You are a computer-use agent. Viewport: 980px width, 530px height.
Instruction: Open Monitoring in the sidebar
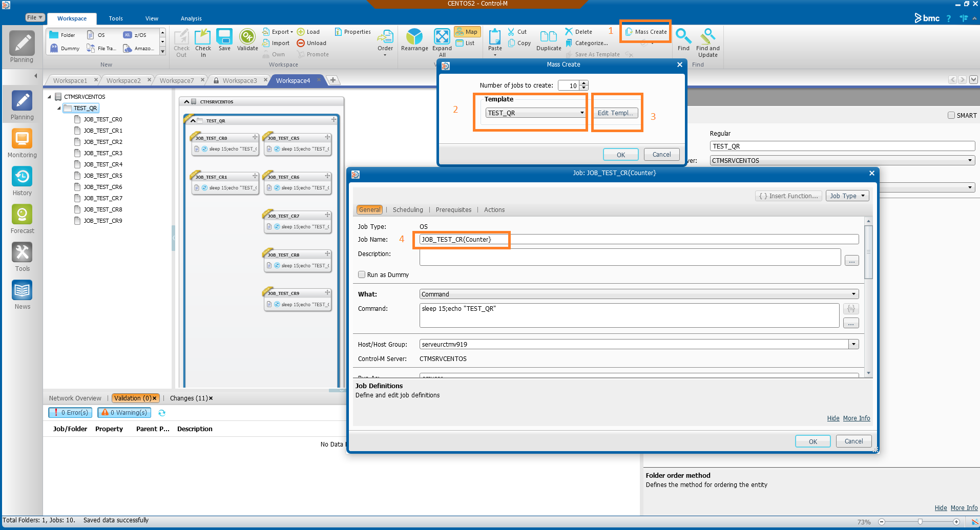coord(22,143)
